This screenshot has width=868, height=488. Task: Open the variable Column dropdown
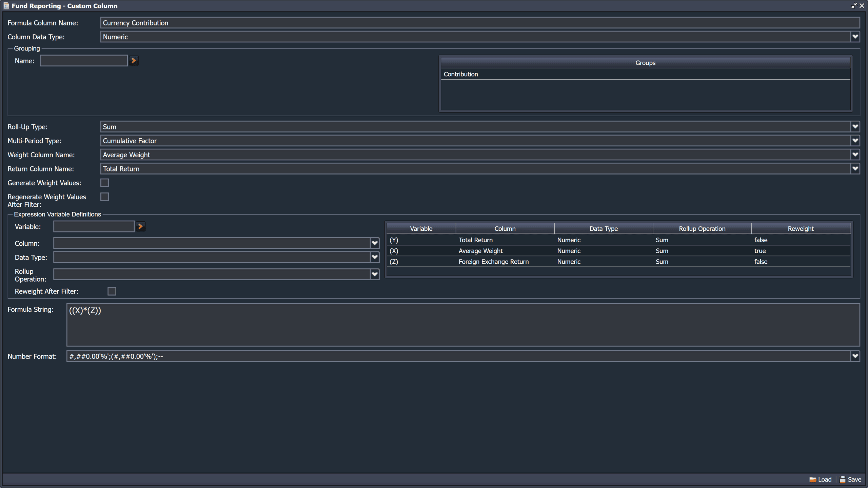375,243
